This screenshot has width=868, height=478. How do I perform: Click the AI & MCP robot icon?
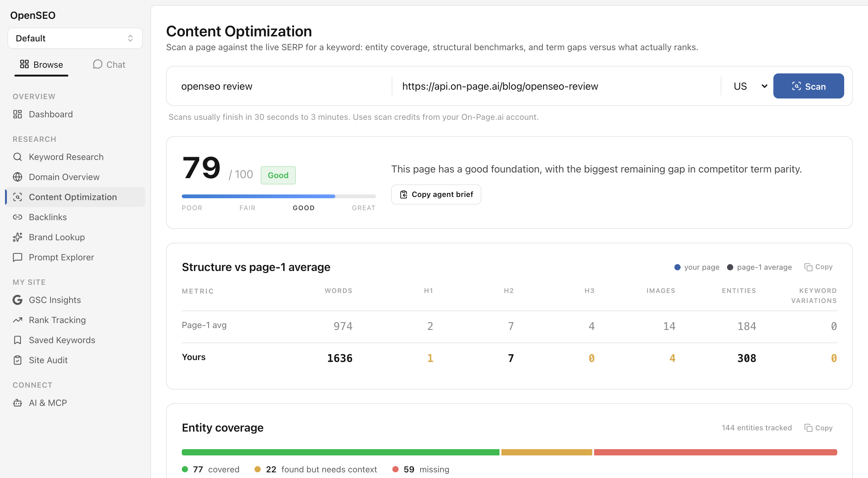coord(18,403)
